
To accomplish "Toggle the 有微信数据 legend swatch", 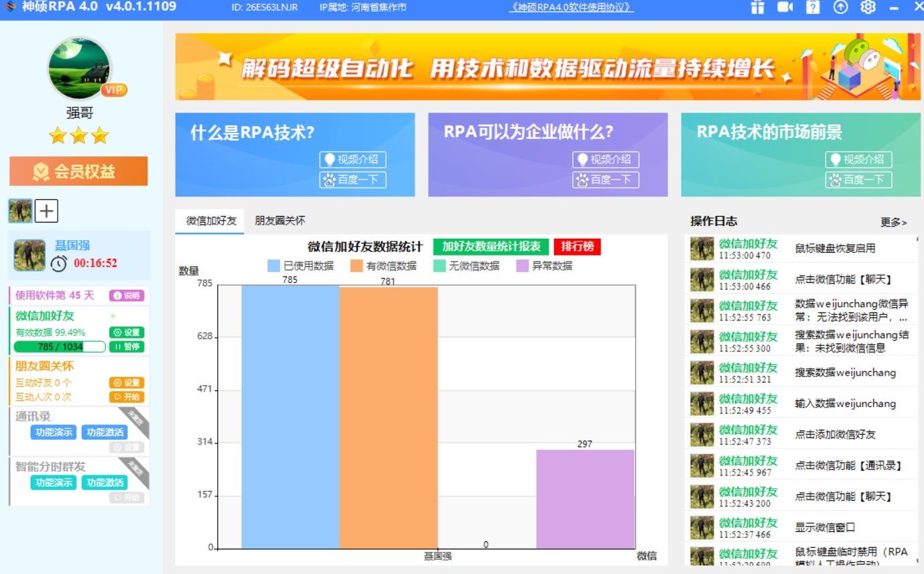I will [x=356, y=266].
